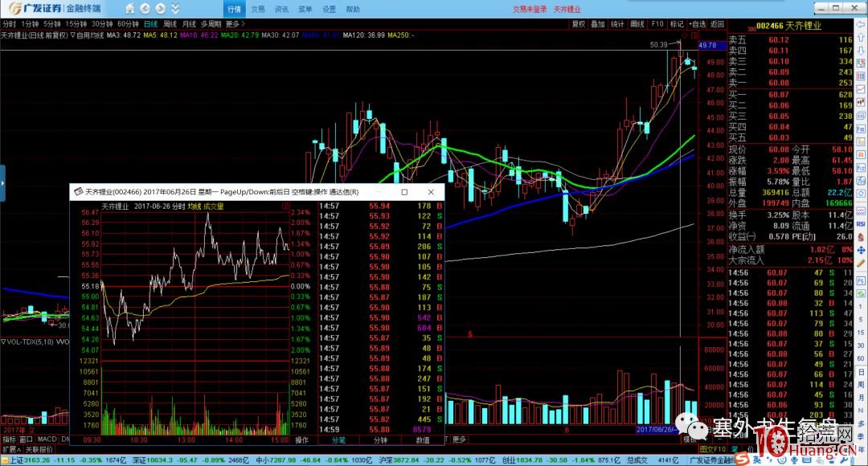This screenshot has height=466, width=868.
Task: Open F10 company info
Action: [657, 24]
